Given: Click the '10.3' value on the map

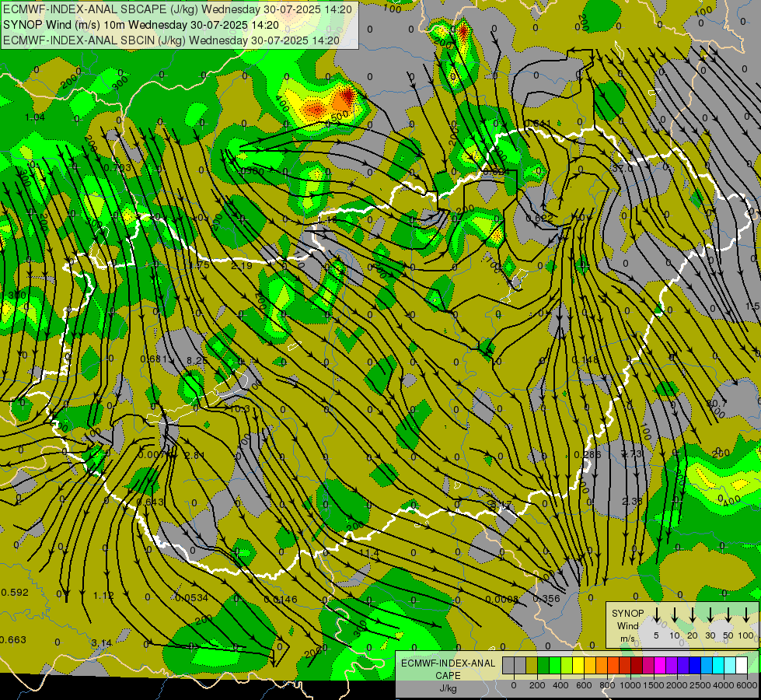Looking at the screenshot, I should (x=239, y=409).
